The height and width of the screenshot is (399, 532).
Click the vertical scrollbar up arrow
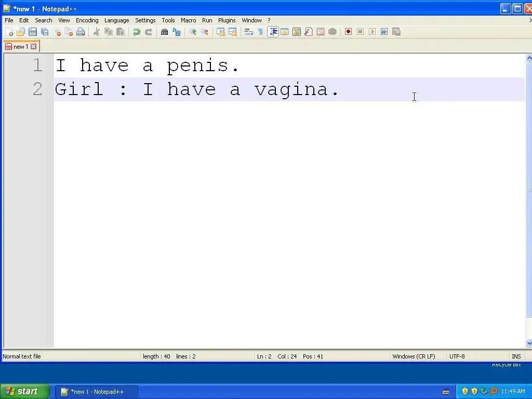[x=529, y=58]
